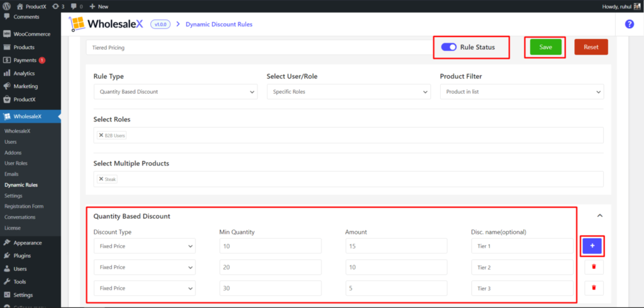Open WholesaleX submenu dashboard link
The image size is (644, 308).
point(17,131)
